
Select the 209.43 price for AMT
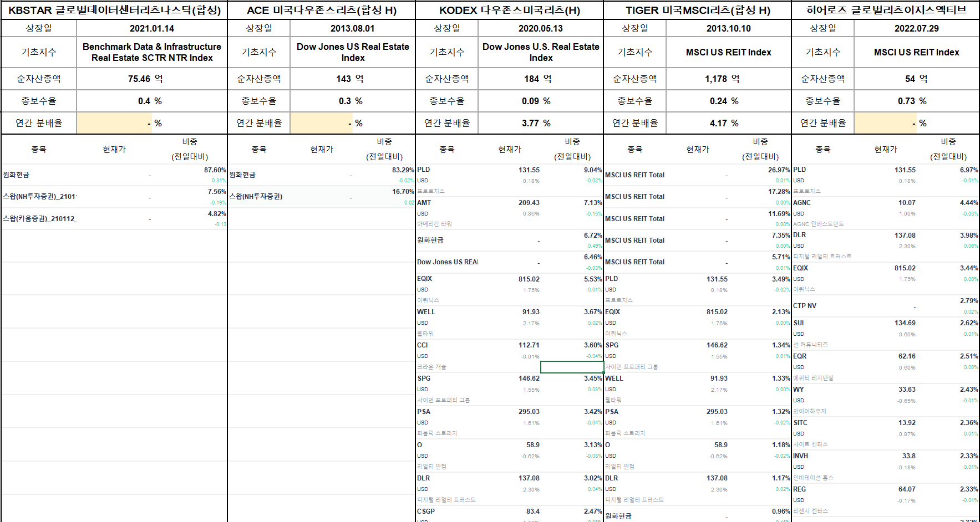point(529,203)
